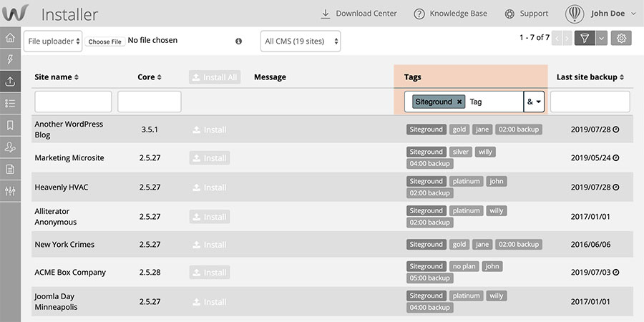Click backup clock icon for ACME Box Company
The image size is (644, 322).
(615, 273)
